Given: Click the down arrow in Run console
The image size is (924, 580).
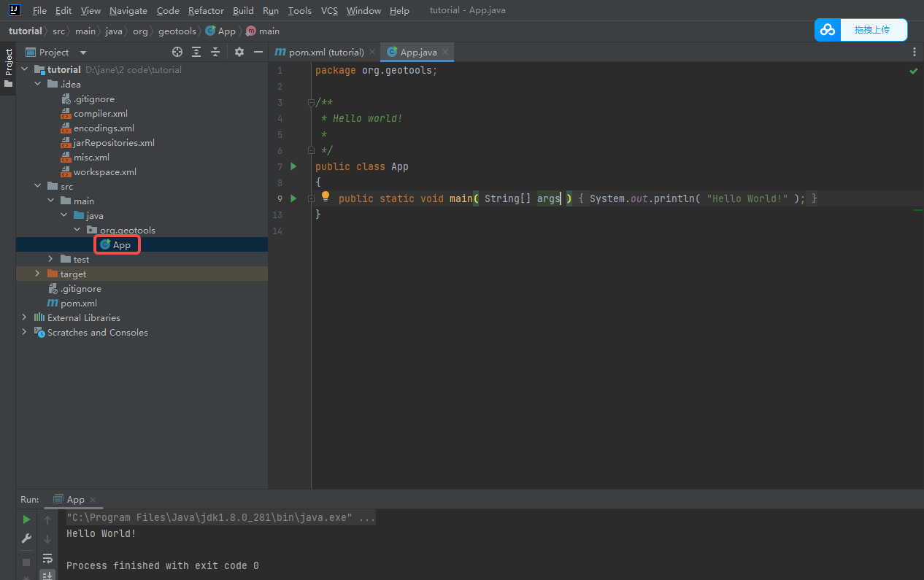Looking at the screenshot, I should 47,538.
